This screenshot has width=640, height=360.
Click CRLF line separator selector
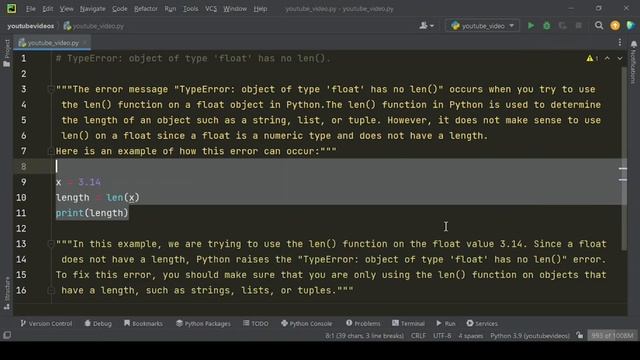[418, 336]
